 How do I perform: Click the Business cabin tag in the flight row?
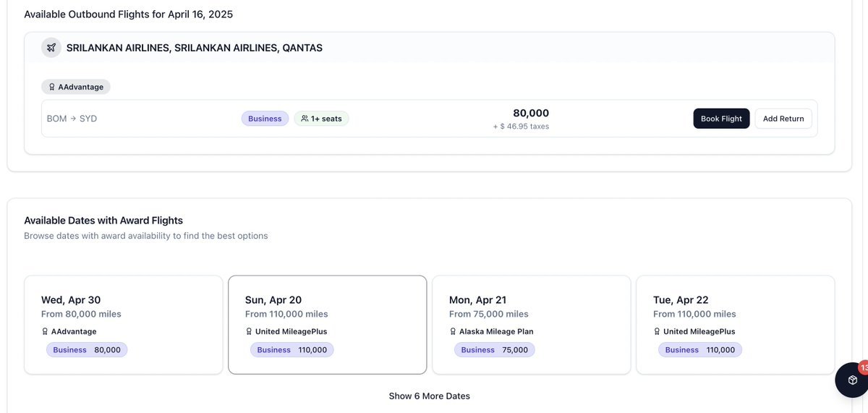pyautogui.click(x=265, y=119)
